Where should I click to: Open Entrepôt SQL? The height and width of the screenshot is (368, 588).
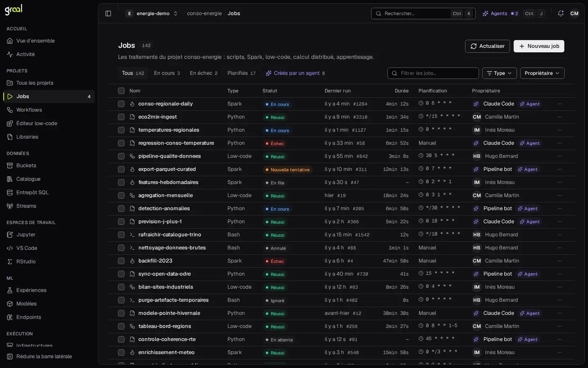pyautogui.click(x=49, y=193)
